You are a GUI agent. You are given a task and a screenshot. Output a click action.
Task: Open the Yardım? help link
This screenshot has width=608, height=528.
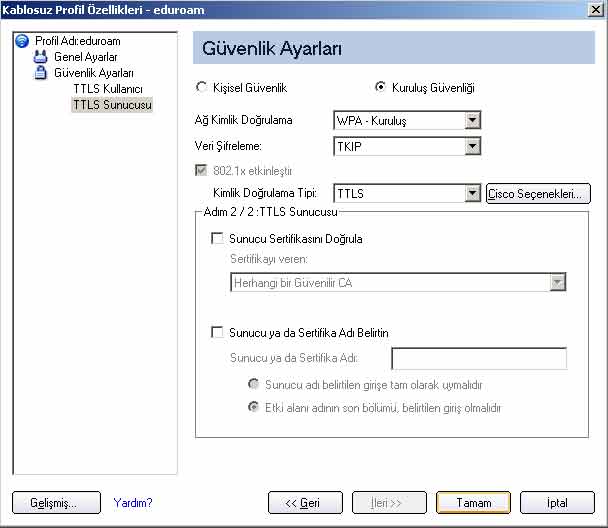coord(133,503)
